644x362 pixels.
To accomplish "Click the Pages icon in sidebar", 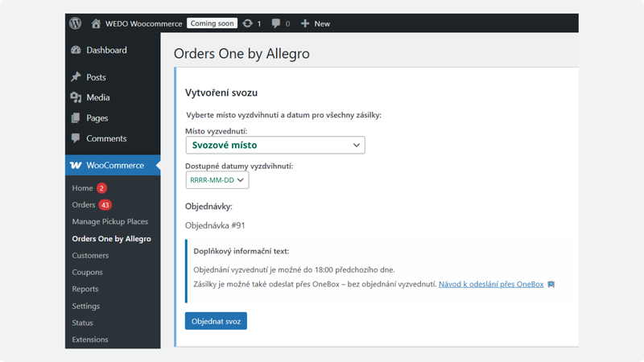I will [76, 117].
